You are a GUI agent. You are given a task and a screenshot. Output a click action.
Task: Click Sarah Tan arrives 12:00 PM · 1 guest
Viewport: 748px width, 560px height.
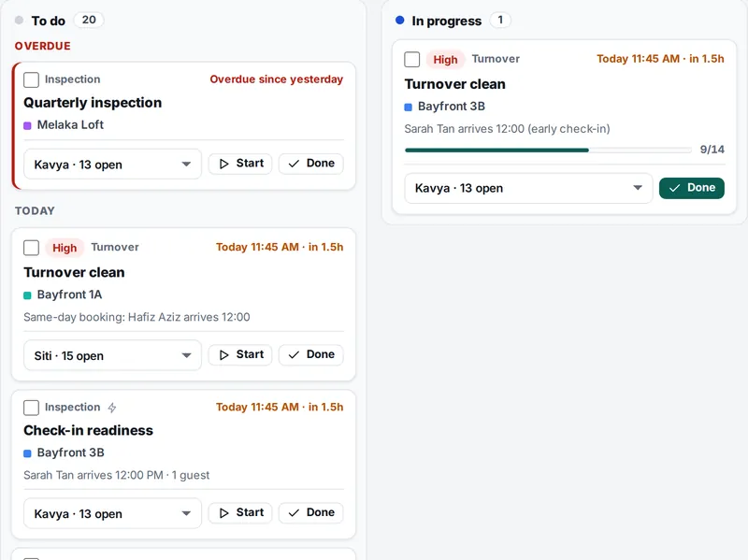coord(116,475)
